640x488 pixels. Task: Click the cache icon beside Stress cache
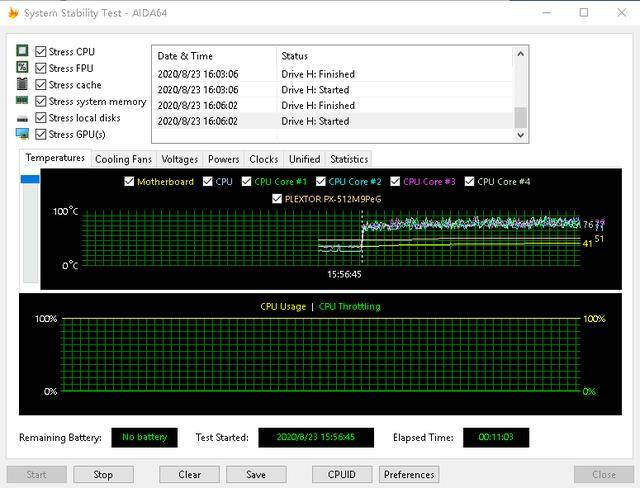point(22,85)
